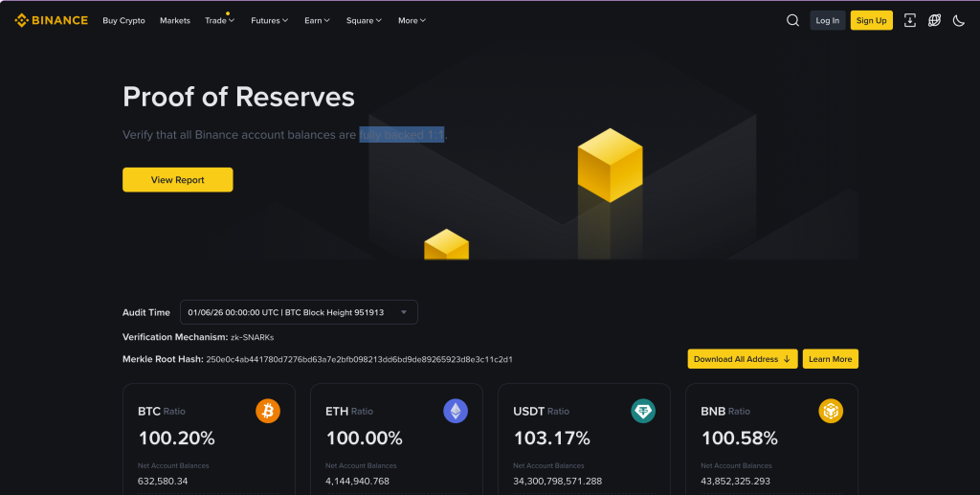This screenshot has height=495, width=980.
Task: Open the Audit Time dropdown
Action: (299, 312)
